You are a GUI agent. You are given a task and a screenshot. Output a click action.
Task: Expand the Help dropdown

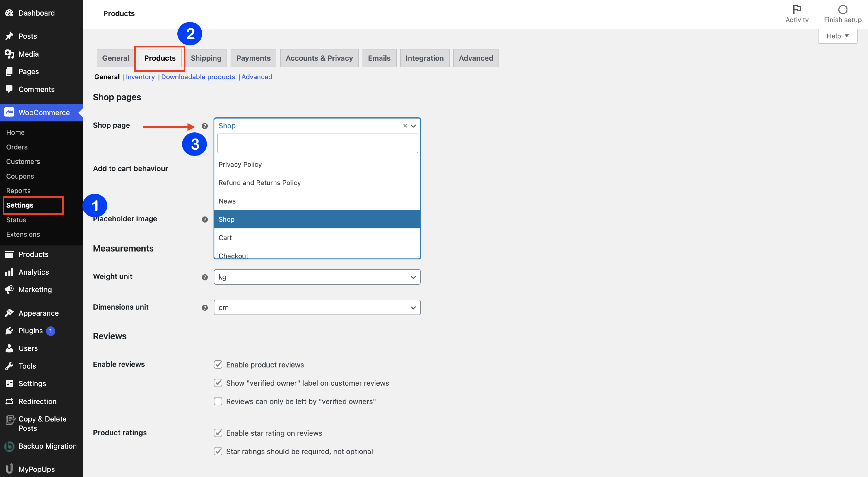[837, 36]
